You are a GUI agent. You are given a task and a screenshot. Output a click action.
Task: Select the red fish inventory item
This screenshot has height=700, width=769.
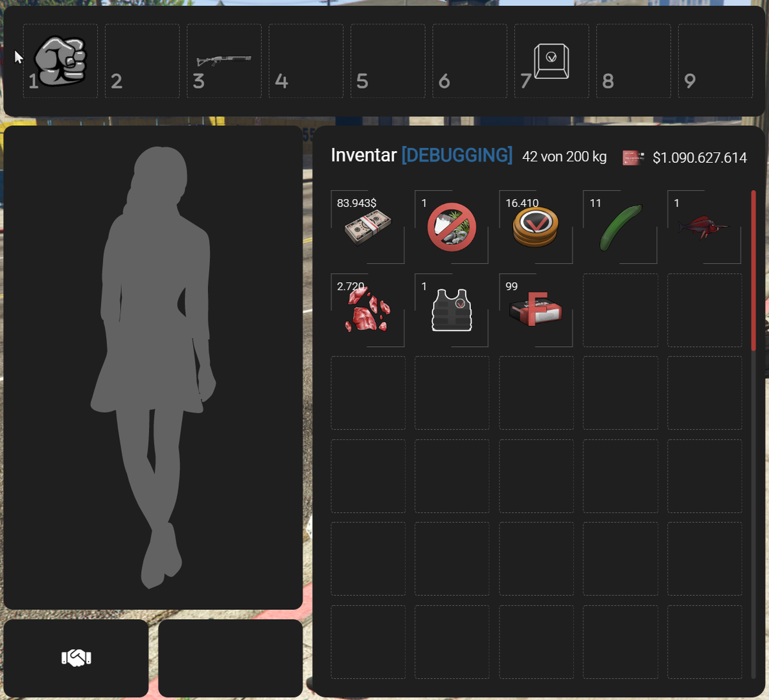coord(704,227)
